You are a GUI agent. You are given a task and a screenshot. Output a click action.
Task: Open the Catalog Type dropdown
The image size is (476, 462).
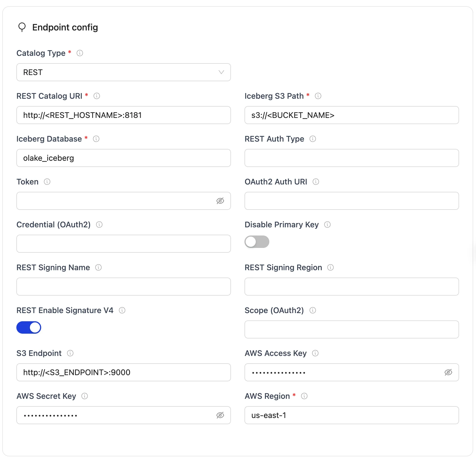(124, 72)
